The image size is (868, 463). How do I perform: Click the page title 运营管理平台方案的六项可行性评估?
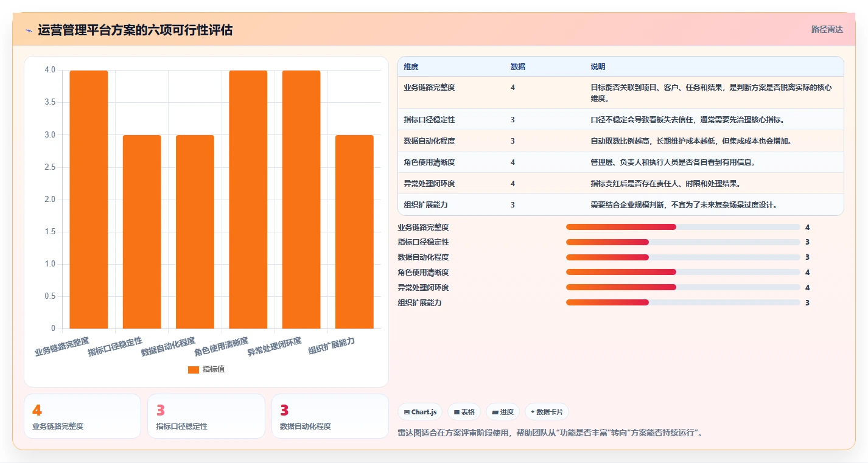(x=135, y=30)
